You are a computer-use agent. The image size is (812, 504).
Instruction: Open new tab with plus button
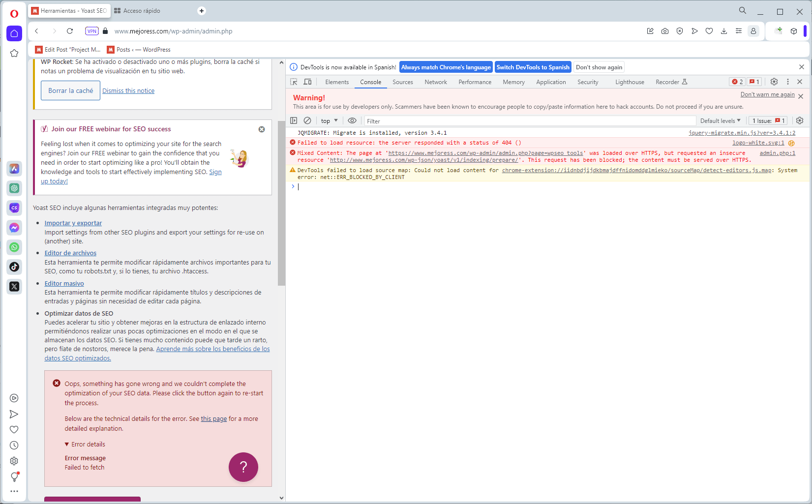pos(202,11)
